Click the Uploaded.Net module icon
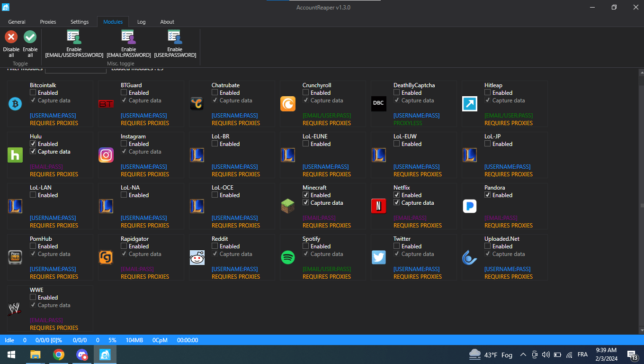The height and width of the screenshot is (364, 644). coord(470,257)
